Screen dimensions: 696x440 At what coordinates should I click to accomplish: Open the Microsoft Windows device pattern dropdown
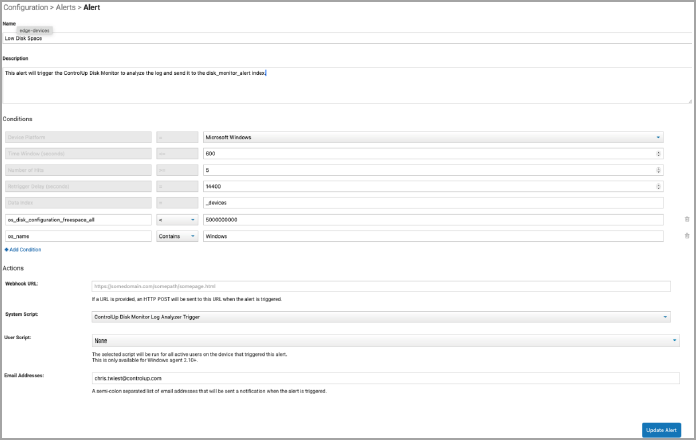(x=433, y=137)
